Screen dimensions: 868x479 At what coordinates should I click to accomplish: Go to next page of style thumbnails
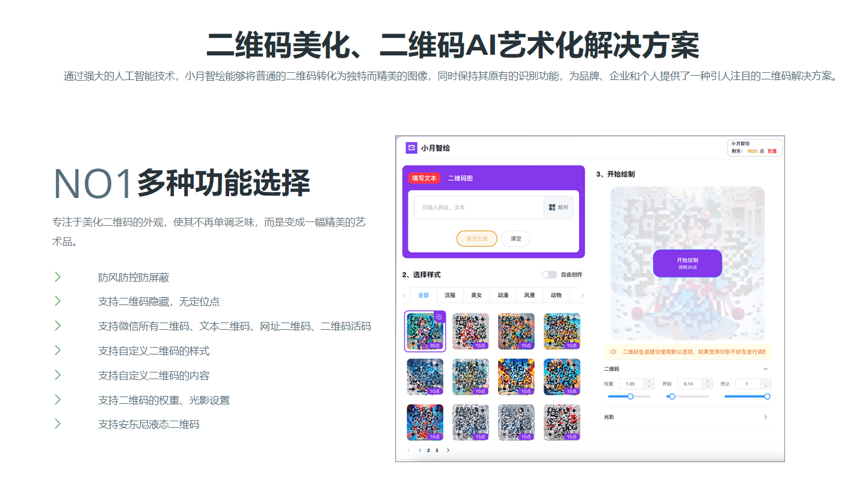[x=448, y=450]
